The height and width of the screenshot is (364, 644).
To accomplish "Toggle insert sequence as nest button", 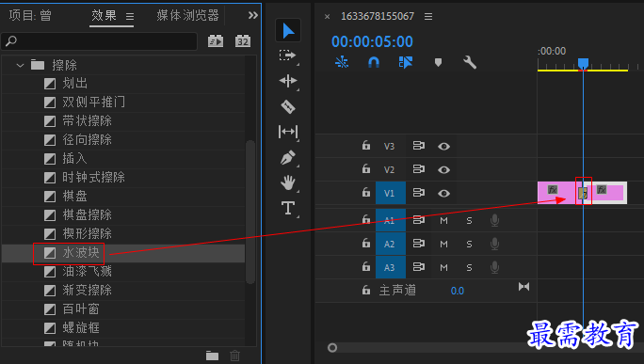I will point(342,62).
